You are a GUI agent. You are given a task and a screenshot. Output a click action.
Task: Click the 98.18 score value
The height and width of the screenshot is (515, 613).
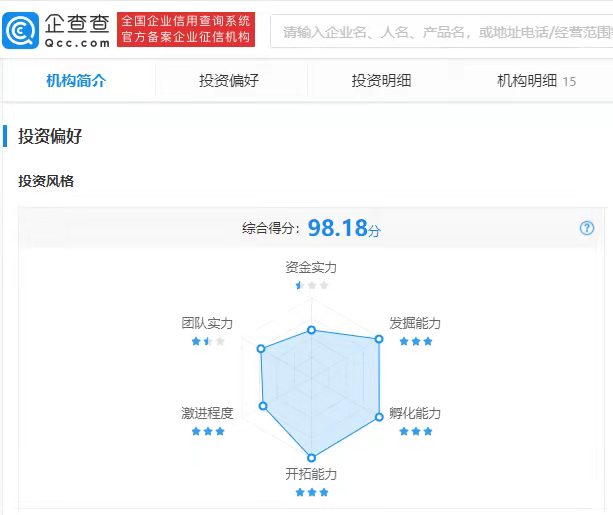pos(338,228)
